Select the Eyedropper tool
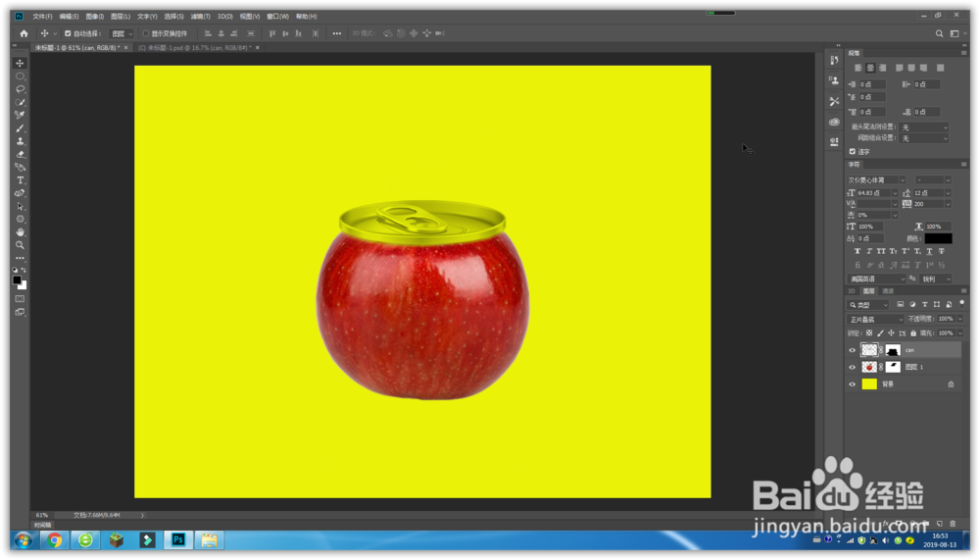Image resolution: width=980 pixels, height=560 pixels. click(20, 115)
